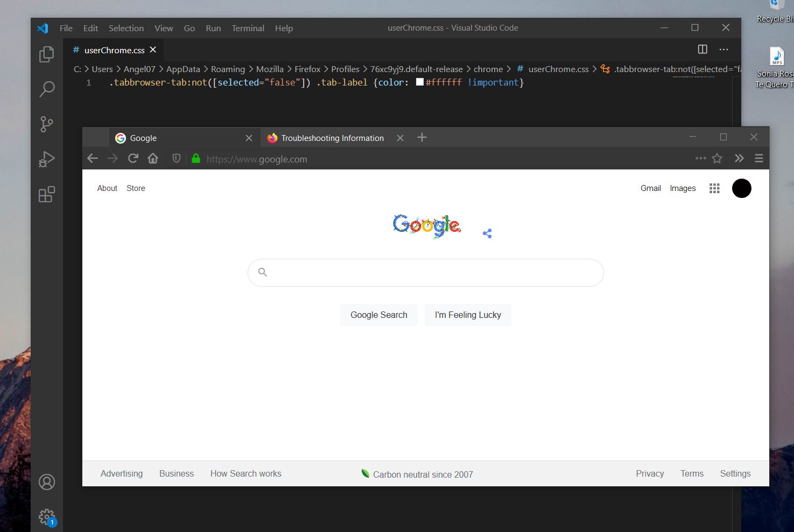
Task: Click the Accounts icon in VS Code
Action: click(47, 482)
